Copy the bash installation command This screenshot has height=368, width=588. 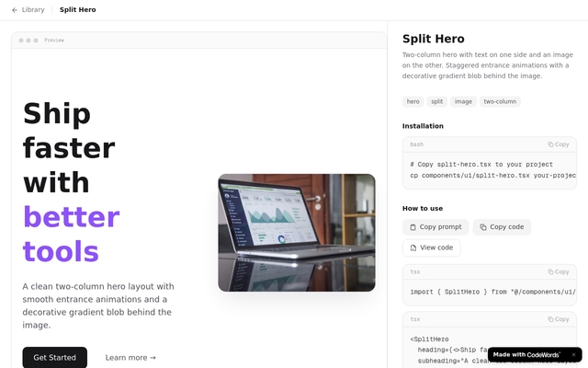[x=558, y=144]
